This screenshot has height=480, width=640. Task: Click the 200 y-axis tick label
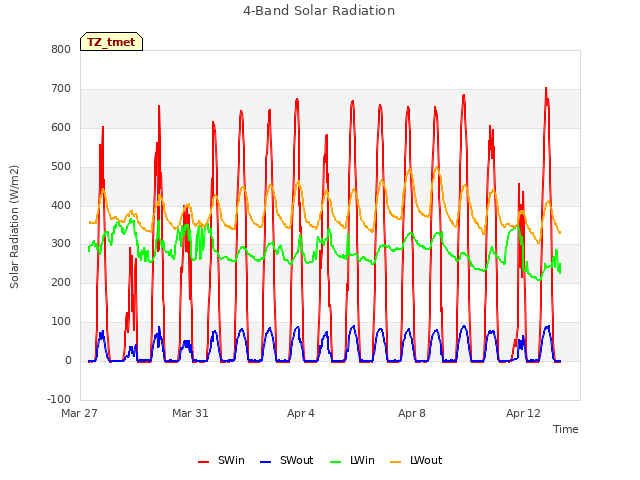tap(61, 282)
